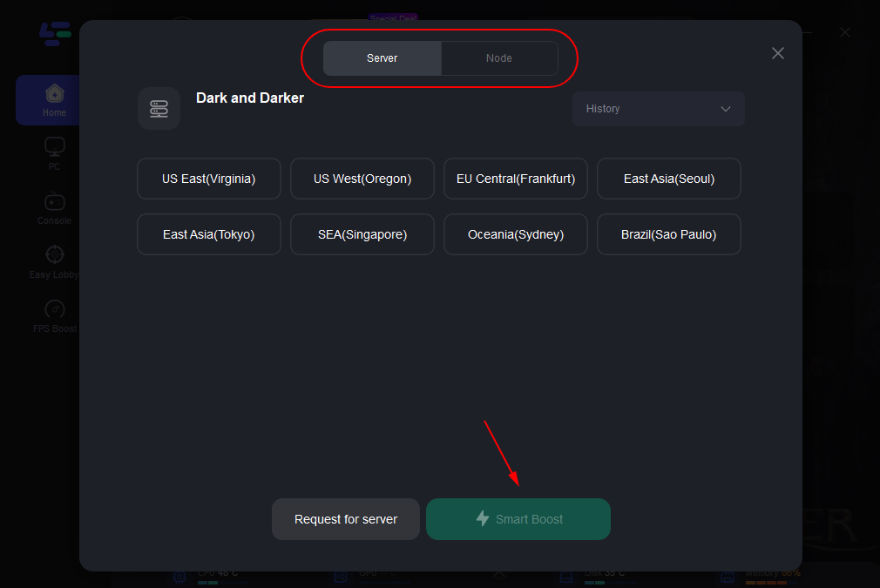This screenshot has height=588, width=880.
Task: Click the lightning bolt icon on Smart Boost
Action: coord(482,518)
